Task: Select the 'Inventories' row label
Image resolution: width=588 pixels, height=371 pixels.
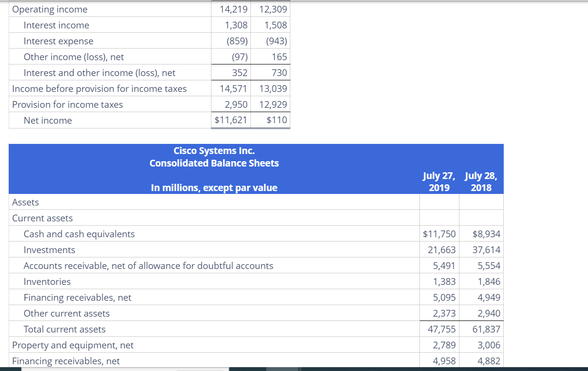Action: pyautogui.click(x=47, y=281)
